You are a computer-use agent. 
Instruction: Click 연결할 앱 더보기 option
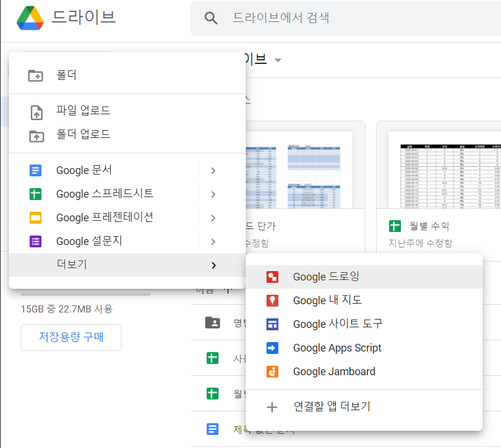tap(364, 407)
